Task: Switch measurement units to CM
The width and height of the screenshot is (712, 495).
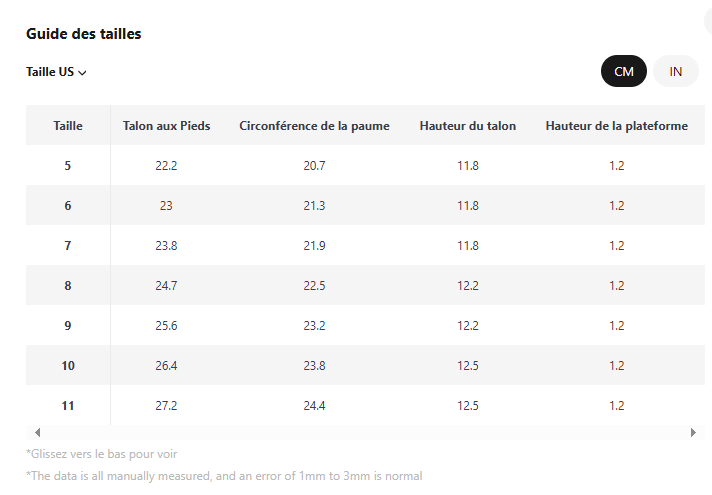Action: click(623, 71)
